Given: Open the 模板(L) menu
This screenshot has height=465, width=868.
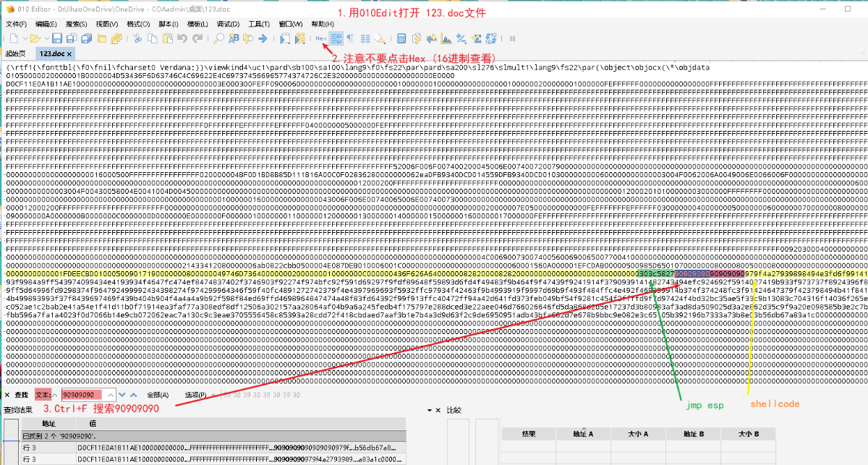Looking at the screenshot, I should tap(197, 24).
